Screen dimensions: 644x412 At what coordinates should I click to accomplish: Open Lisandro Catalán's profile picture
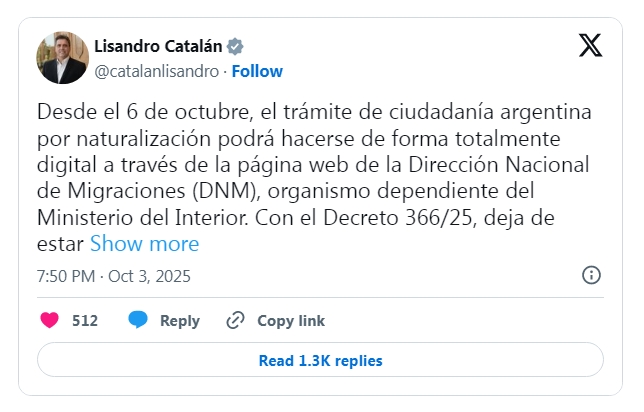click(62, 57)
